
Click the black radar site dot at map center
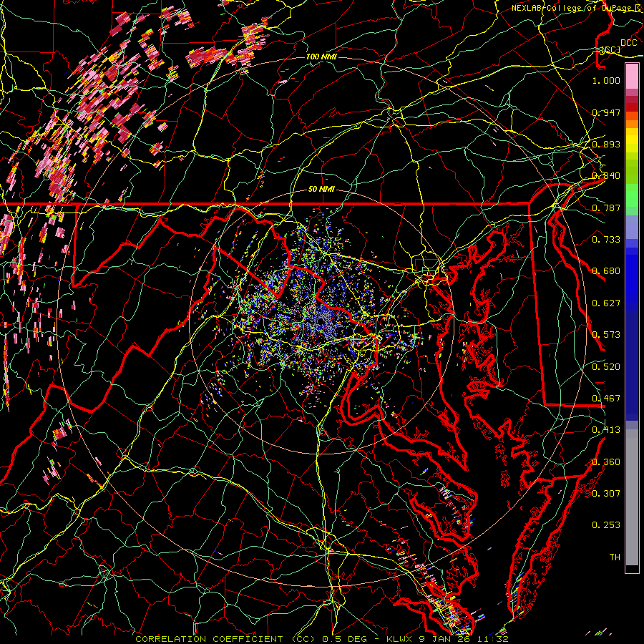click(319, 321)
